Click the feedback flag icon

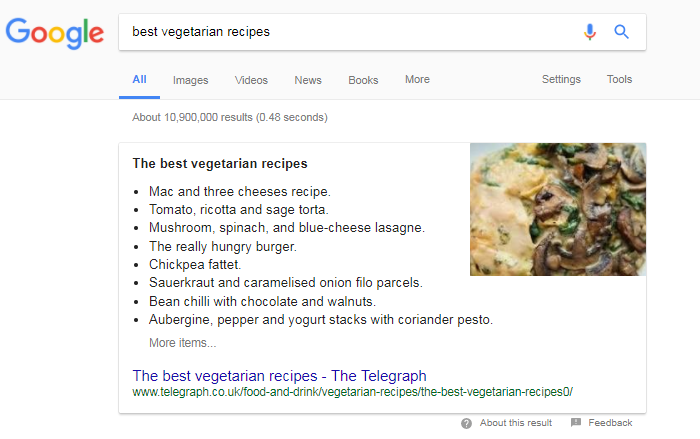[x=576, y=422]
